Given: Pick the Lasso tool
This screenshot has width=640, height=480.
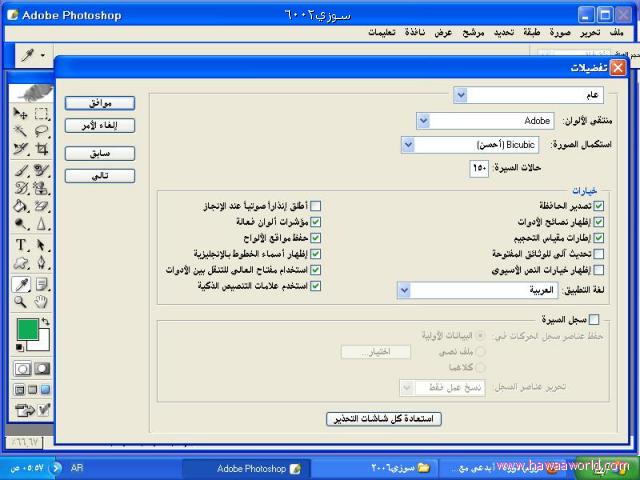Looking at the screenshot, I should tap(41, 131).
